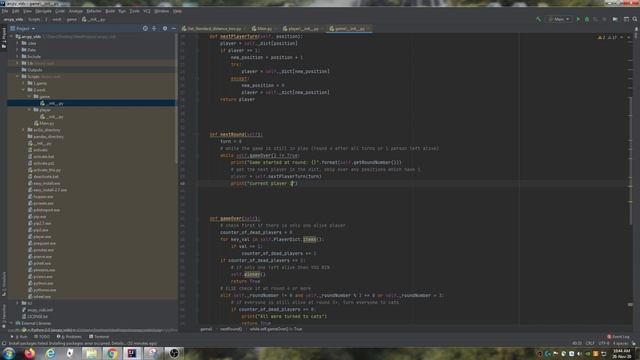Open Firefox from the taskbar

click(29, 353)
